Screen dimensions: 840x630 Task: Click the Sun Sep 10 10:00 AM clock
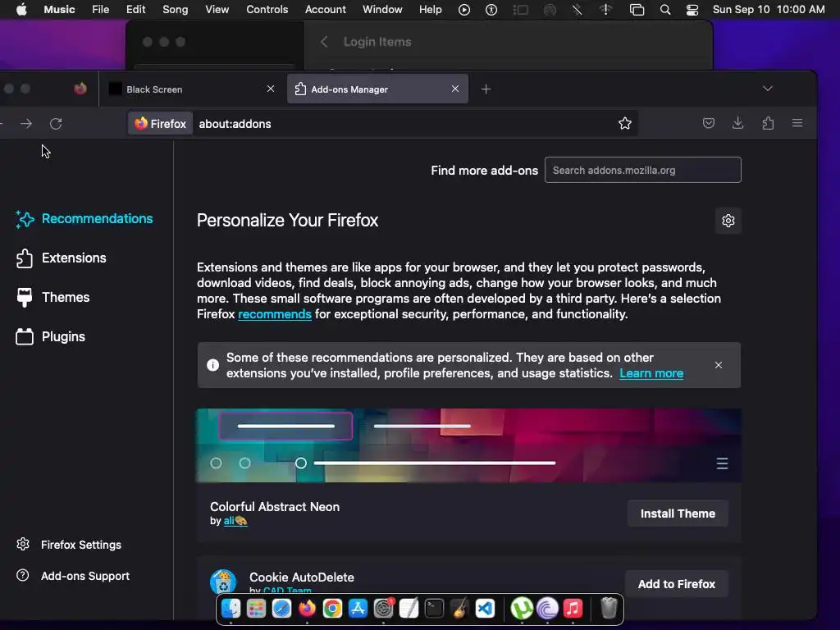(x=768, y=10)
